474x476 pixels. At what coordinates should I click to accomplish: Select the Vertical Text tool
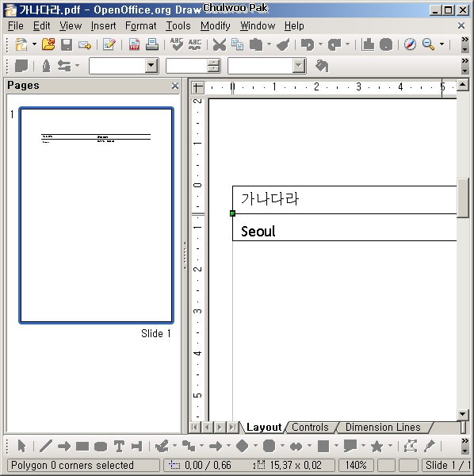[x=137, y=446]
